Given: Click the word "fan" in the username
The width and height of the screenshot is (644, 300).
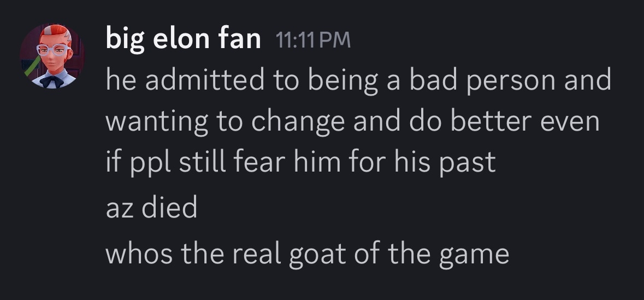Looking at the screenshot, I should (242, 39).
